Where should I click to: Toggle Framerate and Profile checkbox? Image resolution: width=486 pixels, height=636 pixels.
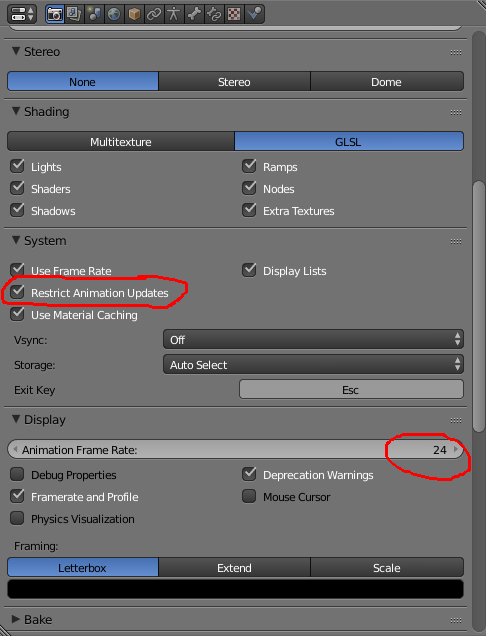pyautogui.click(x=17, y=496)
